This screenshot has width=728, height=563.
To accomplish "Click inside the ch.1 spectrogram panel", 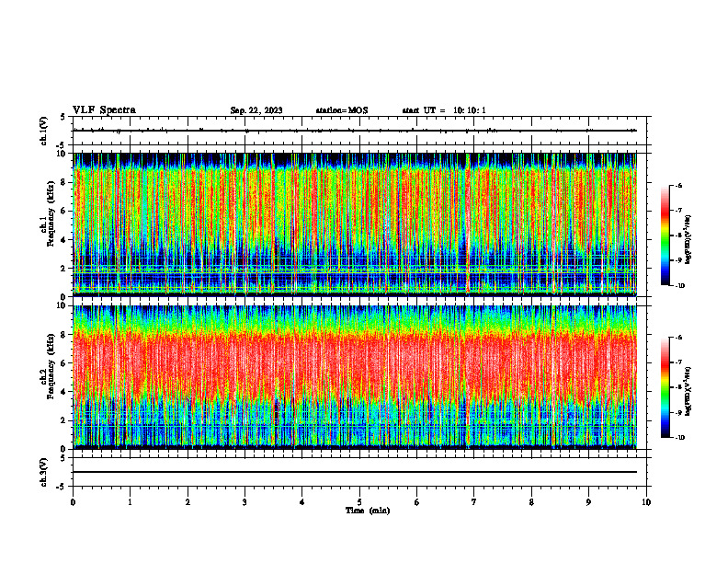I will 355,224.
